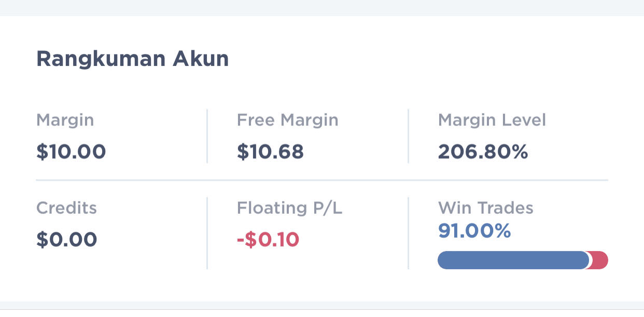Image resolution: width=644 pixels, height=317 pixels.
Task: Click the $10.68 free margin value
Action: (270, 152)
